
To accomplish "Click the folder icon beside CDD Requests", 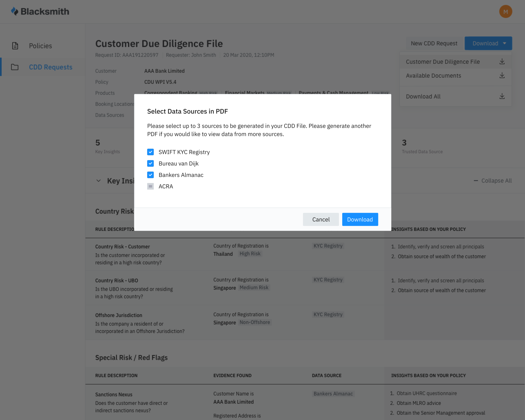I will (x=15, y=67).
